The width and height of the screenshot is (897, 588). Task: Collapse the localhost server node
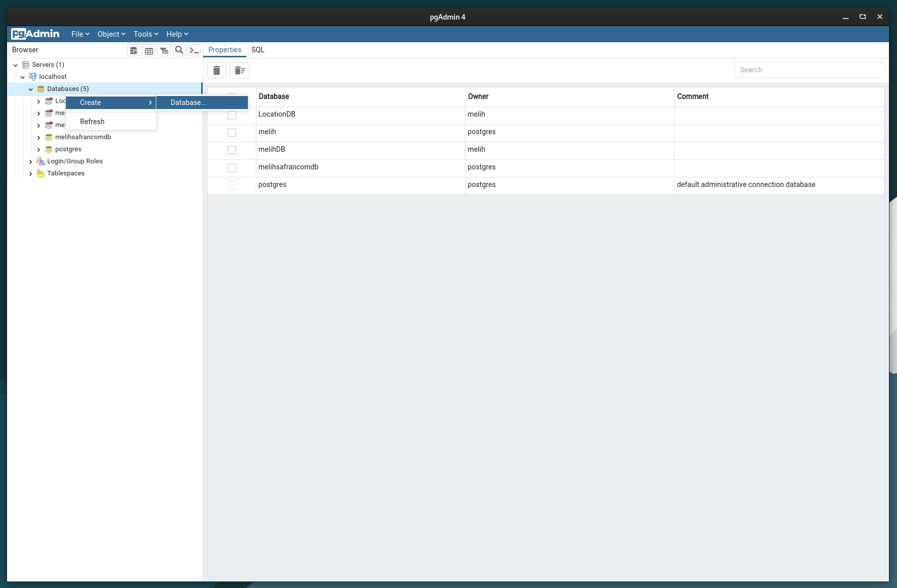click(23, 77)
